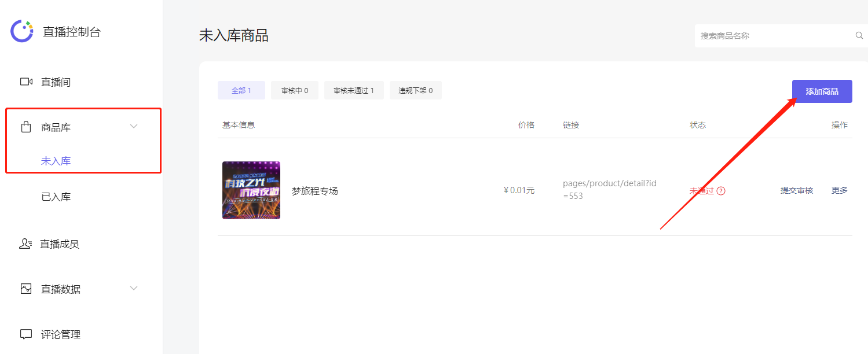
Task: Click the 梦旅程专场 product thumbnail
Action: [x=251, y=190]
